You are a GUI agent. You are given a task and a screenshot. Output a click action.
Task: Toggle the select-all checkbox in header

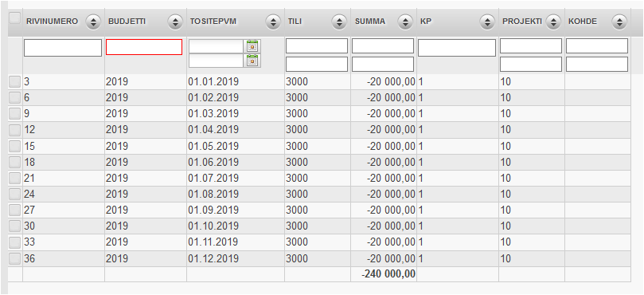point(15,18)
